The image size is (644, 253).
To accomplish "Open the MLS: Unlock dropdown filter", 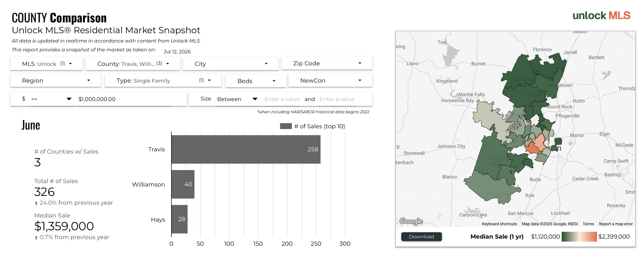I will [47, 64].
